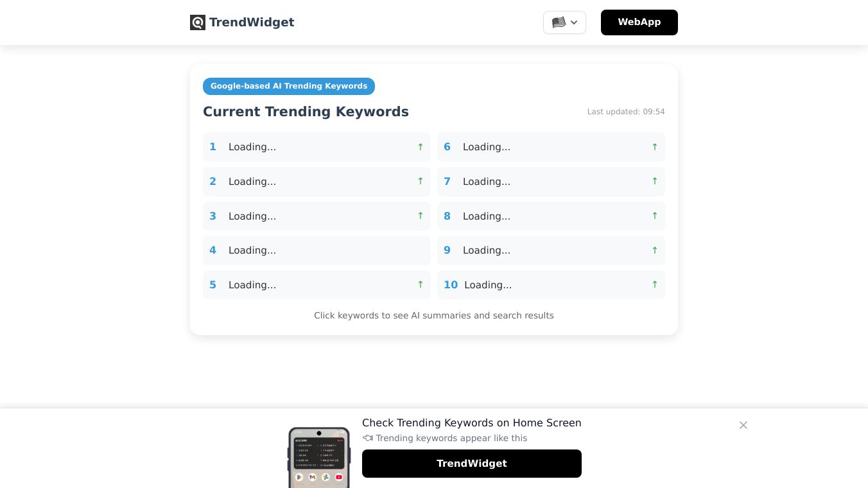Viewport: 868px width, 488px height.
Task: Click the megaphone icon in the banner
Action: 367,438
